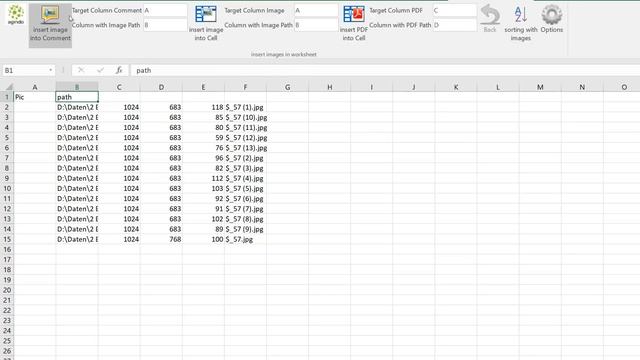Viewport: 640px width, 360px height.
Task: Click the Column with PDF Path field
Action: point(455,25)
